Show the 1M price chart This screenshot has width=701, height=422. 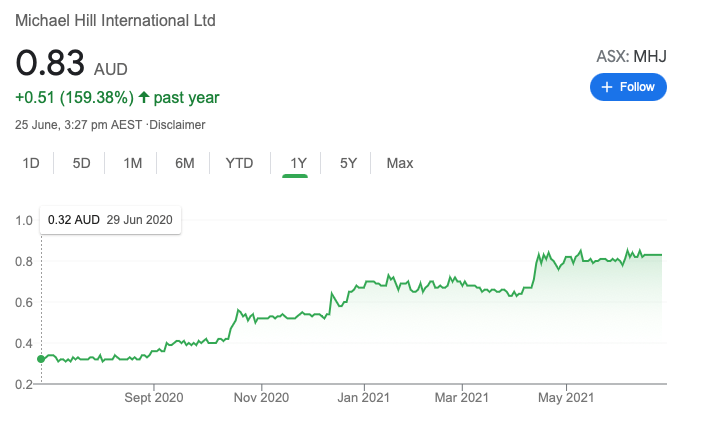(133, 163)
